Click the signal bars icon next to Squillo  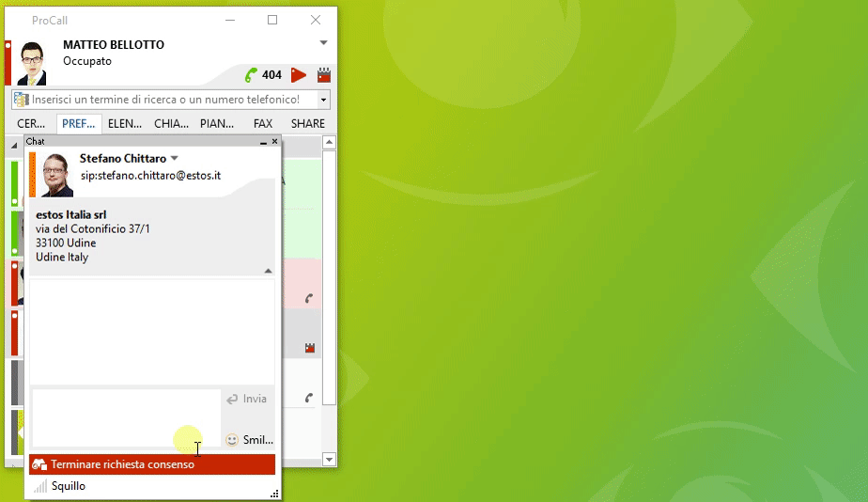[40, 486]
